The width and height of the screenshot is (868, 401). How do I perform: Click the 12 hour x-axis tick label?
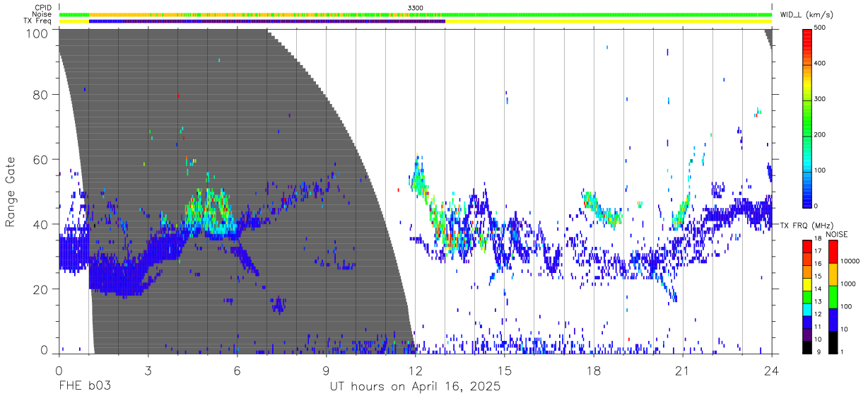coord(415,371)
